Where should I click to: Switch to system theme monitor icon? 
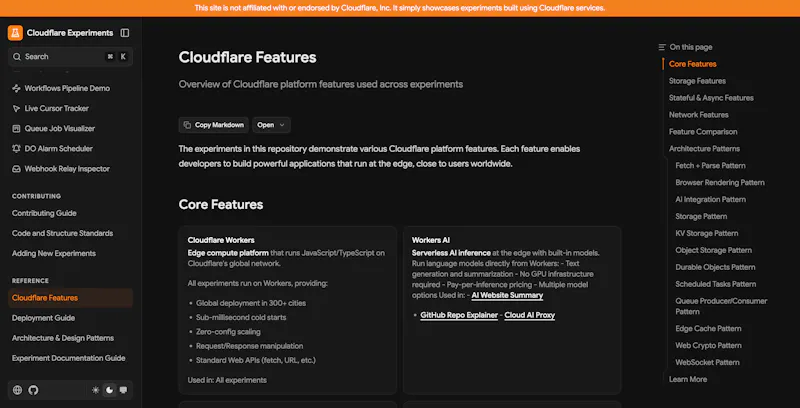[x=123, y=390]
